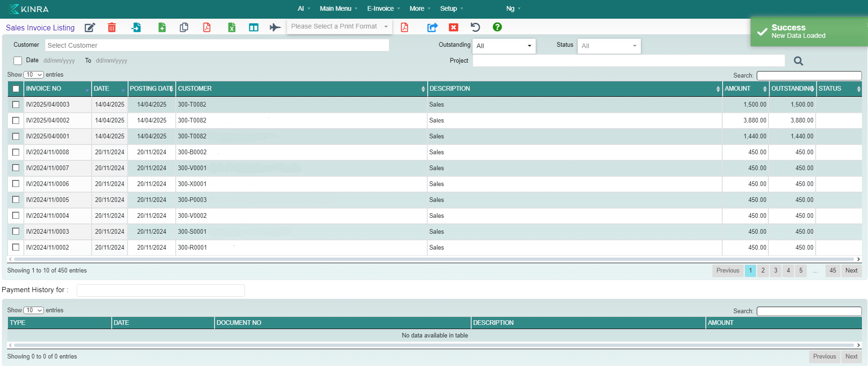Change invoice table Show entries count
This screenshot has height=366, width=868.
pyautogui.click(x=34, y=75)
